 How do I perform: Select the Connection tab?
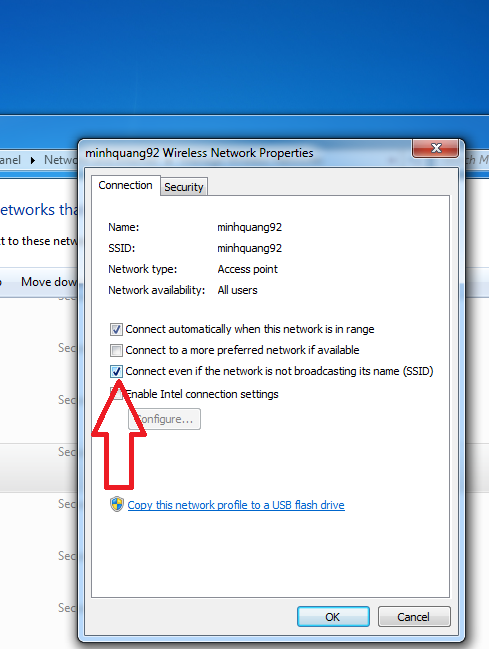pos(125,185)
